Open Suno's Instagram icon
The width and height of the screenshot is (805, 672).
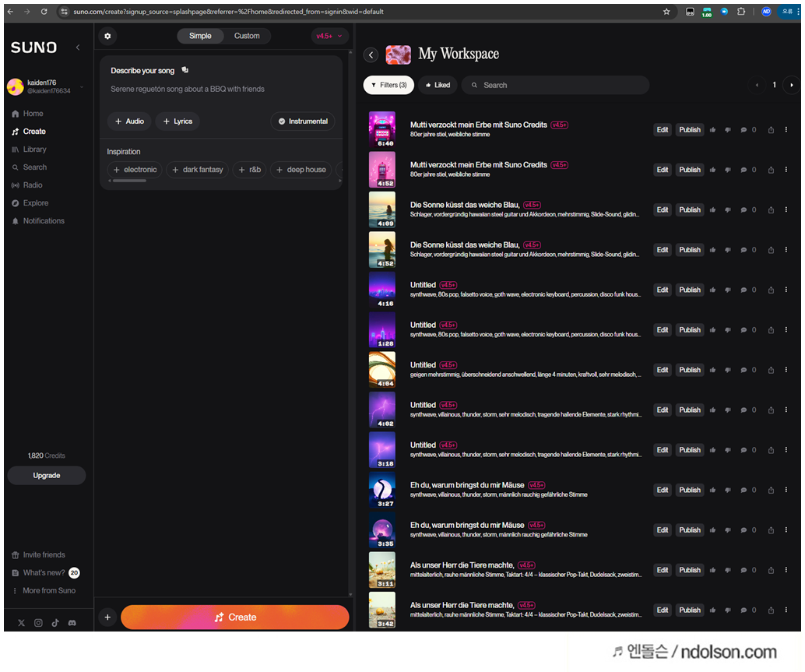pos(38,623)
